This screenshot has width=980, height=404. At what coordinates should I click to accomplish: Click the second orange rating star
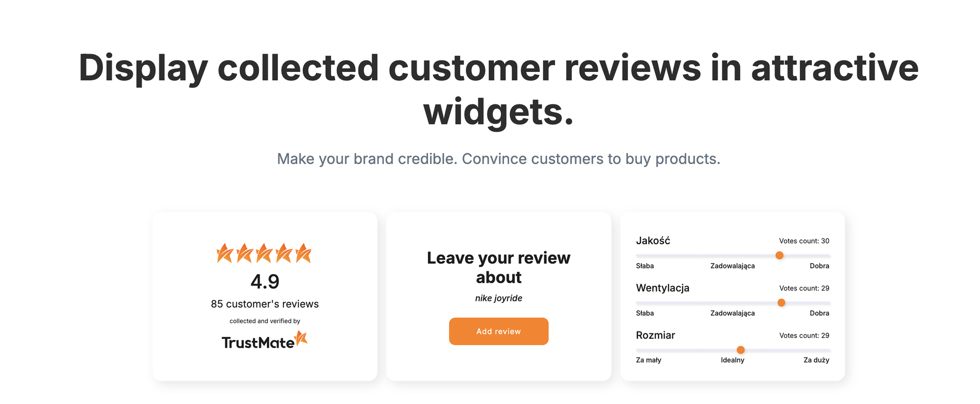245,253
